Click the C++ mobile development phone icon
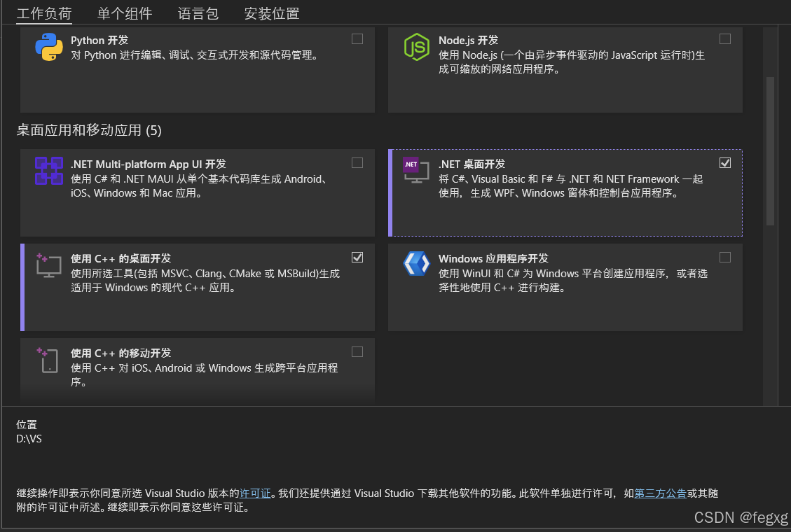 [x=48, y=360]
